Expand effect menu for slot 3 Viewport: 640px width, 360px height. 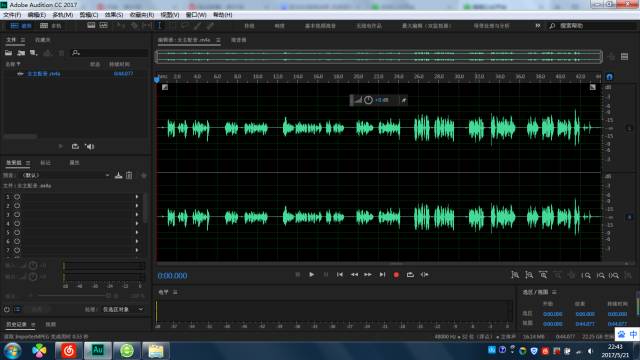(137, 215)
